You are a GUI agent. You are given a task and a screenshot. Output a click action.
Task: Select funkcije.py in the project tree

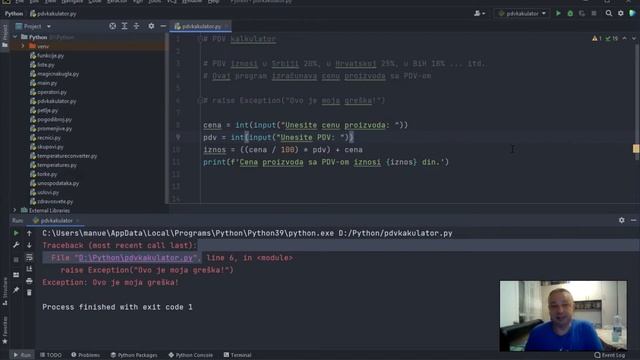click(47, 56)
